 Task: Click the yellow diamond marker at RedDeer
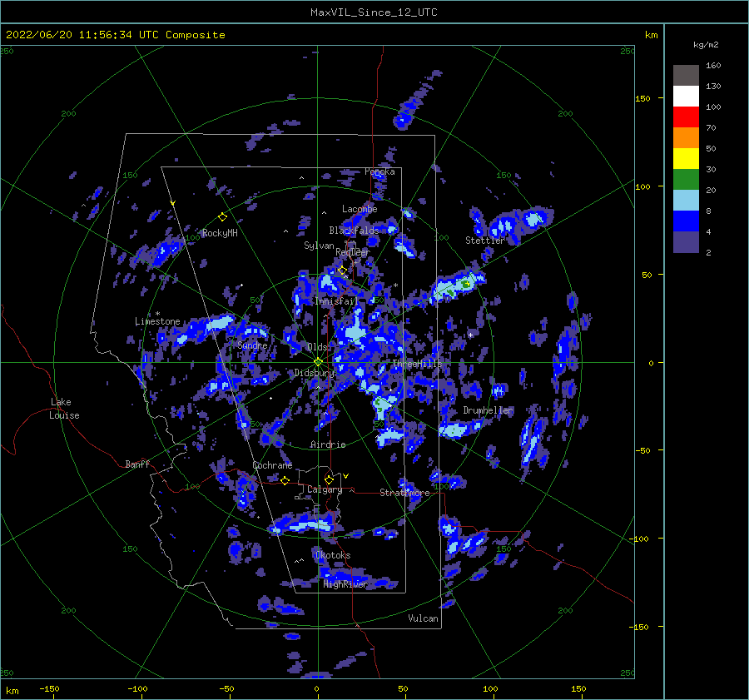pos(343,271)
